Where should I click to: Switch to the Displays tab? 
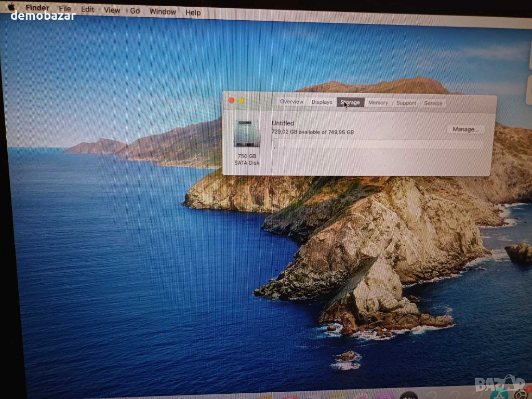(x=322, y=102)
